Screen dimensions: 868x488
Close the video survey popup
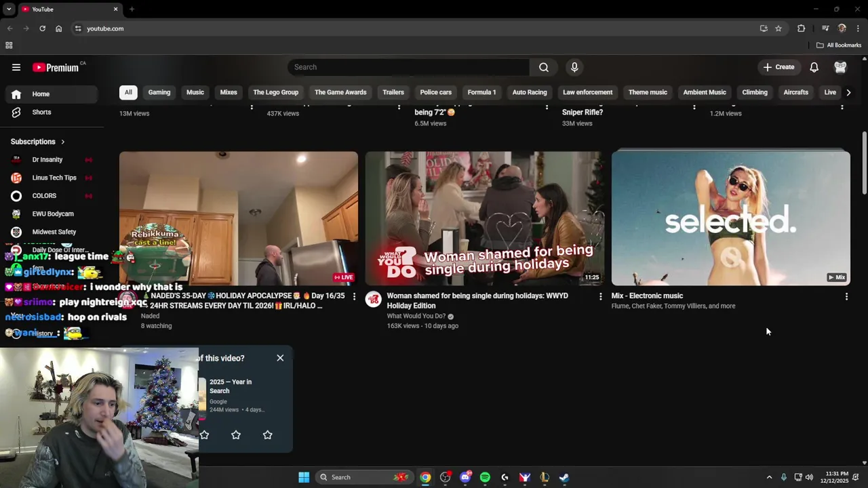280,358
